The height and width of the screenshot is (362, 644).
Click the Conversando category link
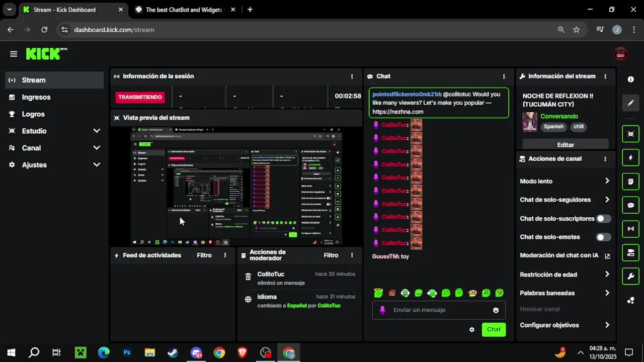[559, 116]
